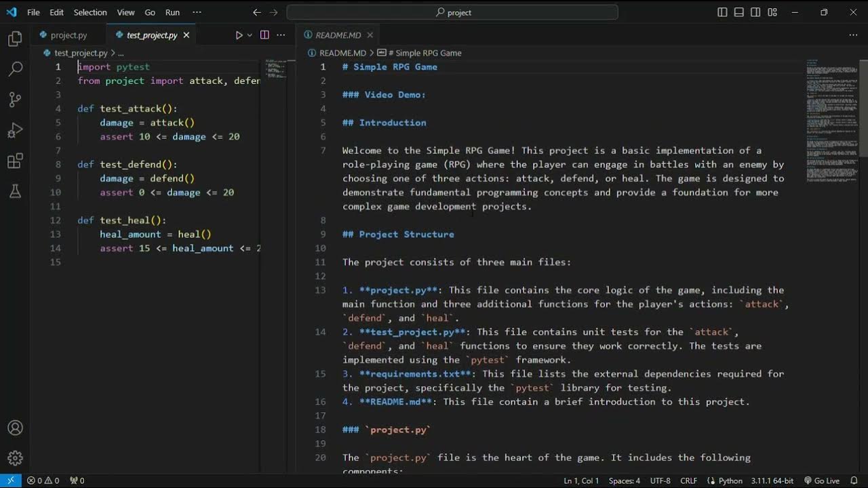Click the '## Introduction' heading in README

[x=384, y=123]
